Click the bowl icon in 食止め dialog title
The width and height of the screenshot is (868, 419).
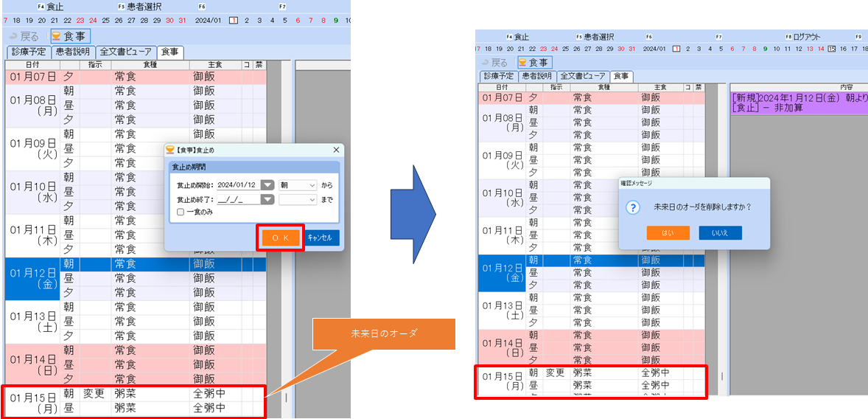click(x=170, y=150)
